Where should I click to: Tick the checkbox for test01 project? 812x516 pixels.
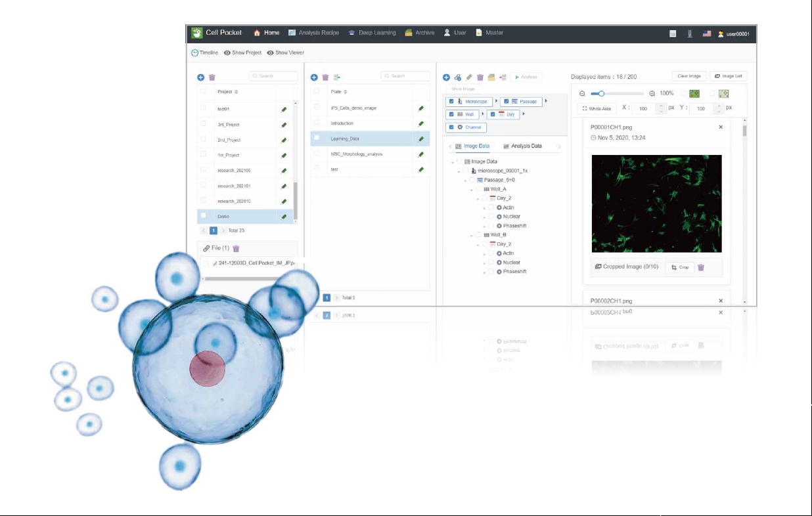204,108
